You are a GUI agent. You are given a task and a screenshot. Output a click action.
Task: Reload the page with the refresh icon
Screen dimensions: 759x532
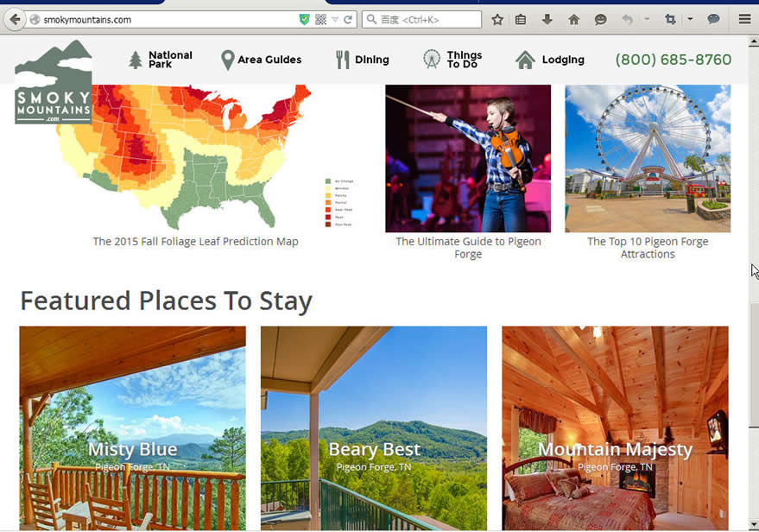tap(348, 20)
